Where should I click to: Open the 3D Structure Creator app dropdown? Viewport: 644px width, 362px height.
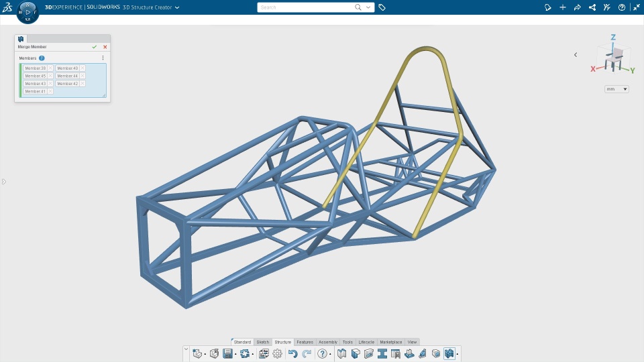(x=177, y=7)
